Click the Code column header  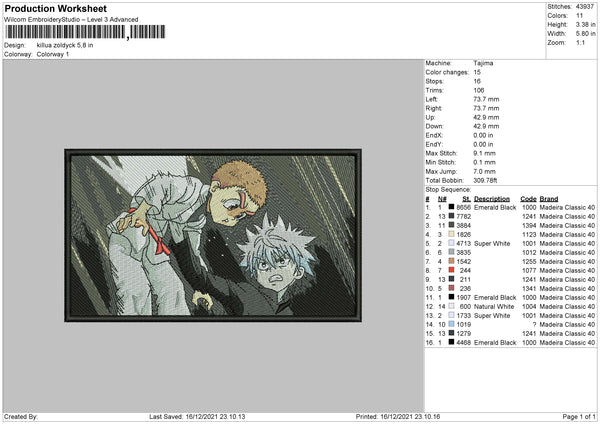coord(528,199)
